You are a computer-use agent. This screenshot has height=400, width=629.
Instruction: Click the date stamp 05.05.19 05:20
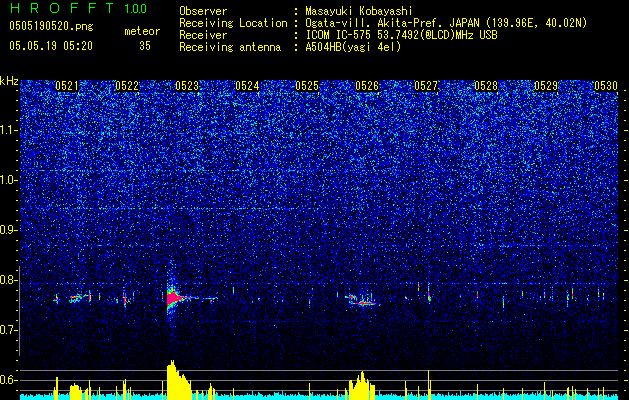51,46
